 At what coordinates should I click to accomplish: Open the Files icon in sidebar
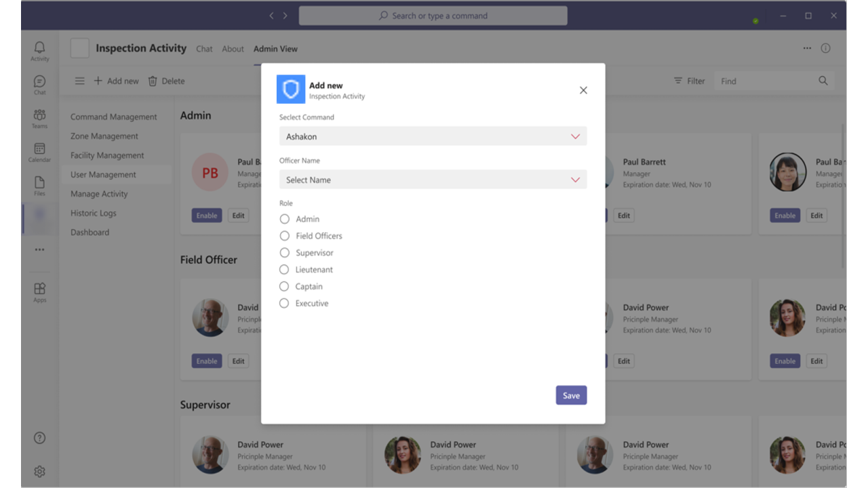[39, 186]
